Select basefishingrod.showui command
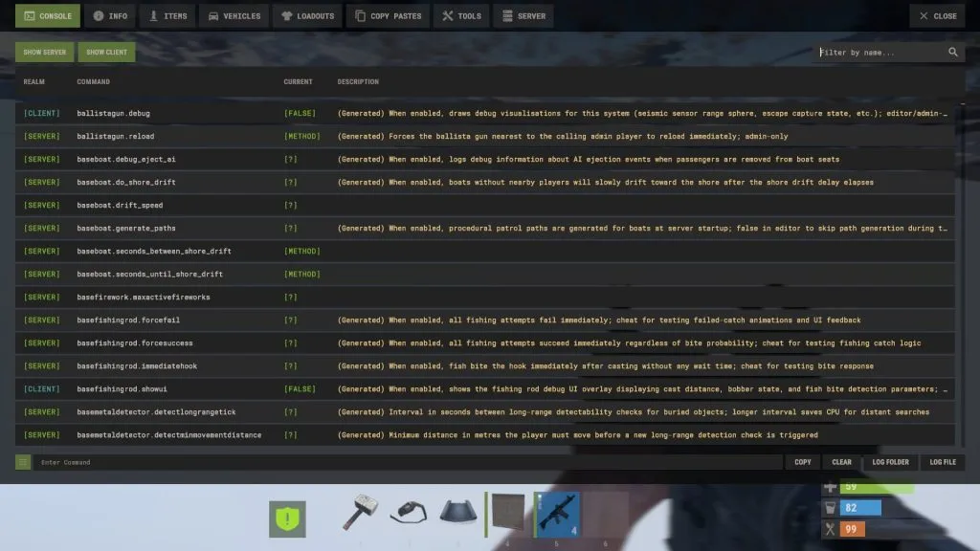 pos(485,389)
